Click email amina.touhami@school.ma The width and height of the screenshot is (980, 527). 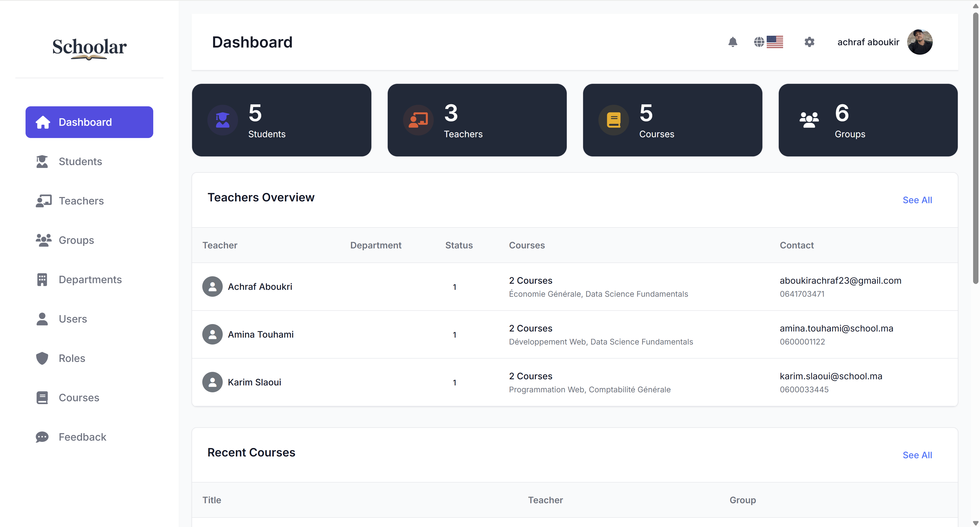836,328
